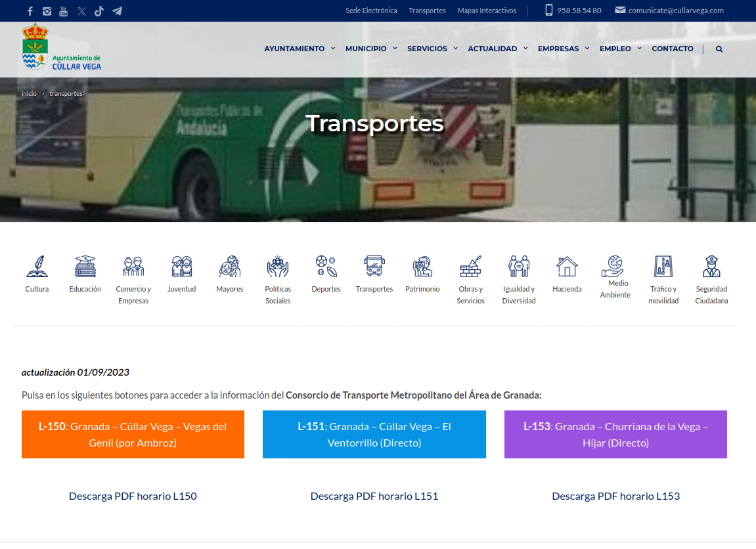Select the Medio Ambiente globe-hand icon
This screenshot has height=549, width=756.
click(613, 266)
